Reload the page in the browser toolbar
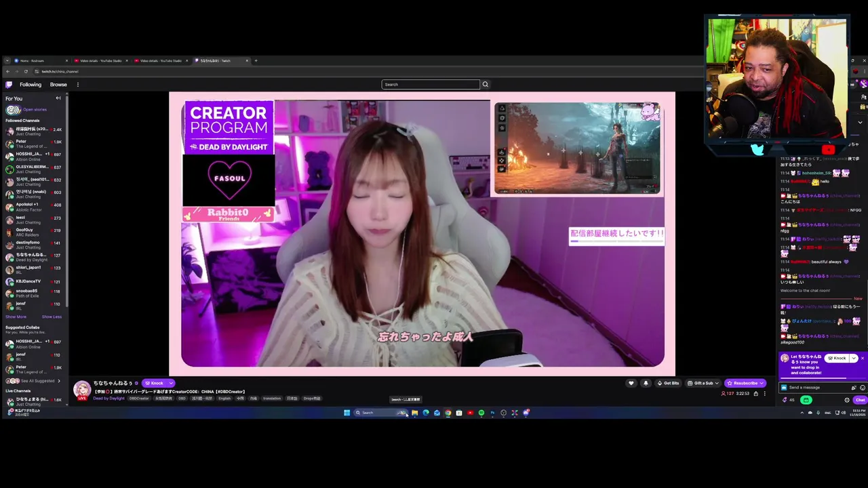This screenshot has width=868, height=488. click(26, 71)
